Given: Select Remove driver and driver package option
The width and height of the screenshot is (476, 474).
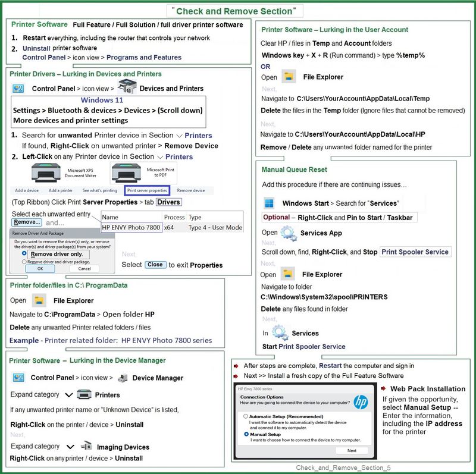Looking at the screenshot, I should (x=24, y=262).
